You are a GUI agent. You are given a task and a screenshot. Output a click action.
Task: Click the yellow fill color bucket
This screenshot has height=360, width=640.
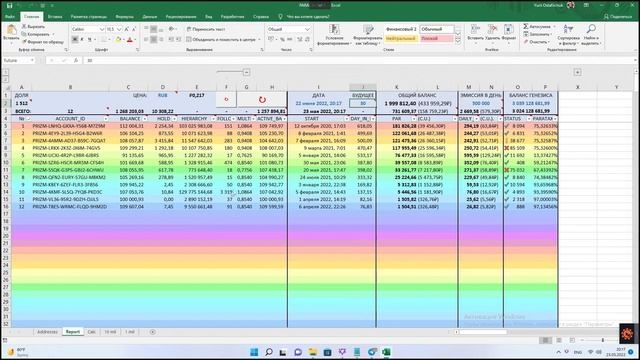pyautogui.click(x=118, y=40)
